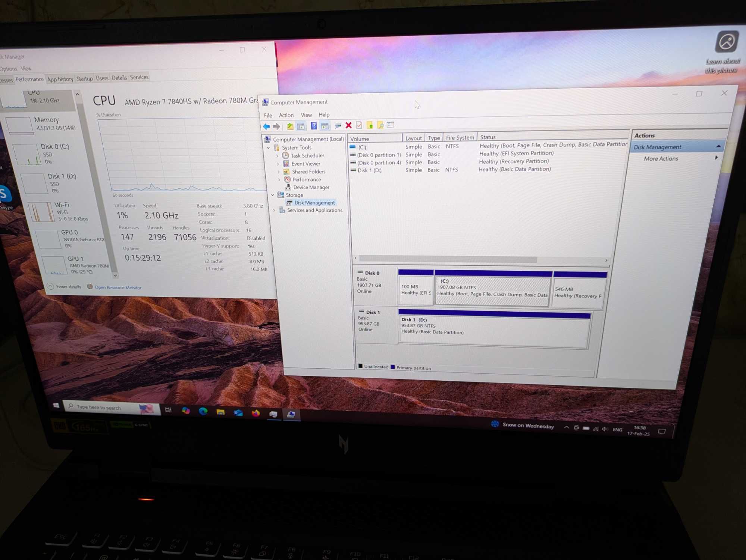This screenshot has width=746, height=560.
Task: Switch to App history tab in Task Manager
Action: (x=60, y=79)
